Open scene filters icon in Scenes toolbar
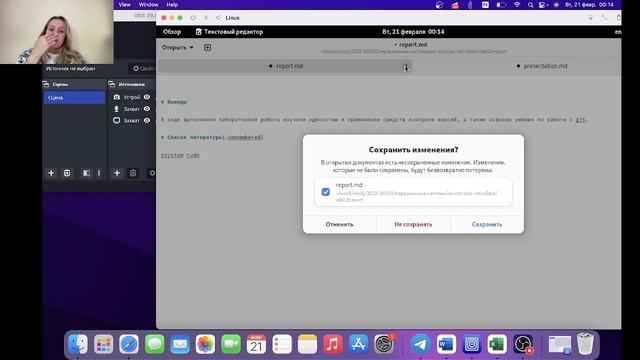This screenshot has width=640, height=360. (x=87, y=173)
